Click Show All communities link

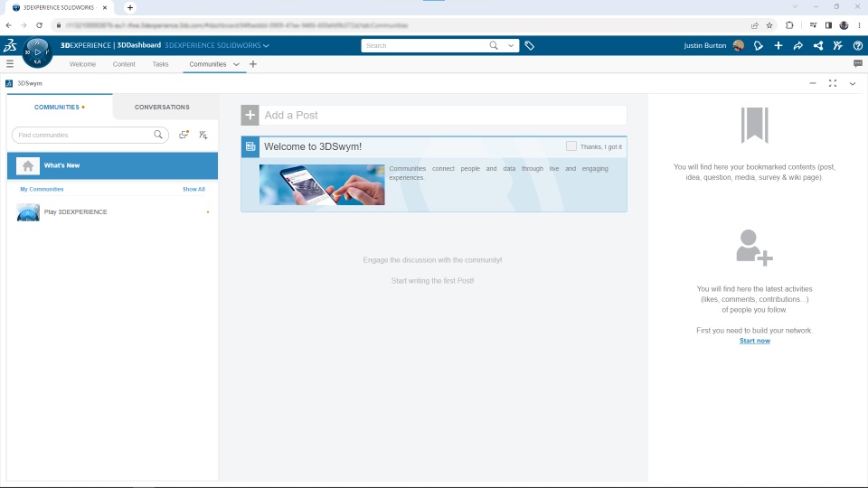[193, 189]
